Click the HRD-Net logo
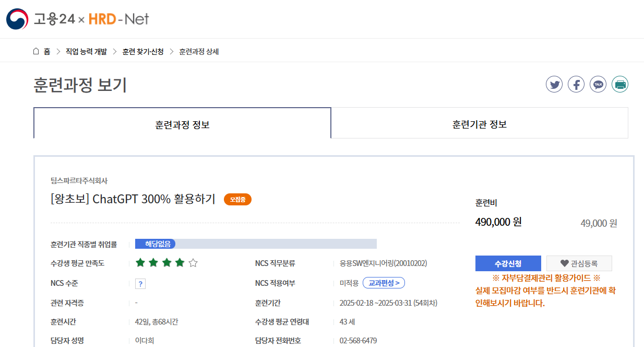 click(x=118, y=19)
